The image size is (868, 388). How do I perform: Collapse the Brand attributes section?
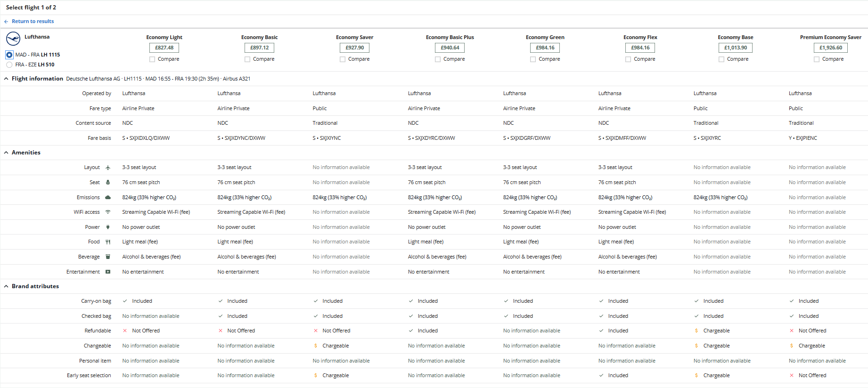[6, 286]
